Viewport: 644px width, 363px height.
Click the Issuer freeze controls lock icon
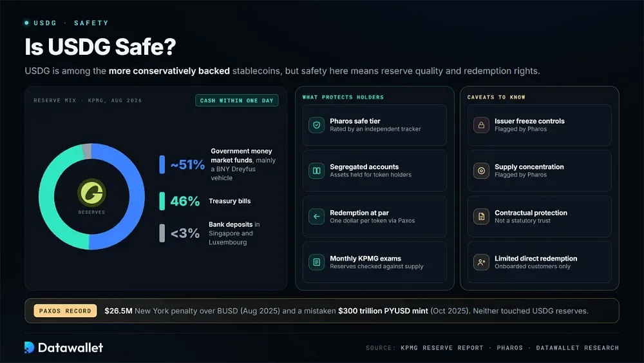(x=481, y=125)
